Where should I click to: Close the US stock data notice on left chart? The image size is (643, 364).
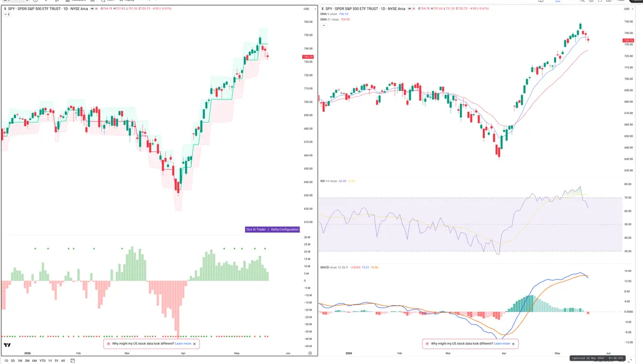195,344
